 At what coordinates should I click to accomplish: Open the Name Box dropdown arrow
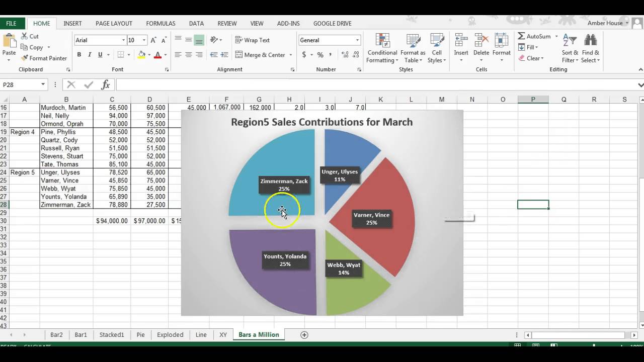click(x=43, y=84)
